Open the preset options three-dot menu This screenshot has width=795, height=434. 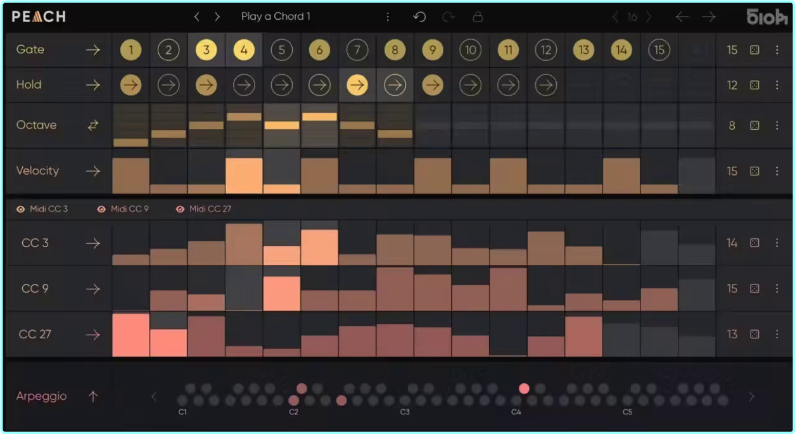click(x=388, y=17)
